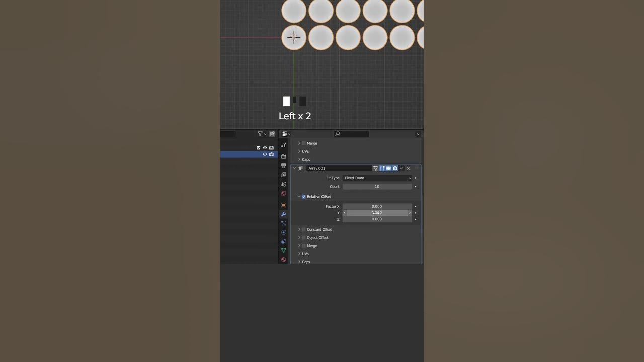644x362 pixels.
Task: Open the Material properties tab
Action: pos(284,259)
